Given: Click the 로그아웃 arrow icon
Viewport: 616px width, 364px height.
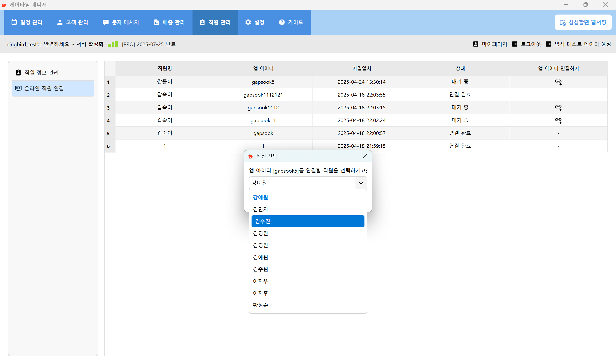Looking at the screenshot, I should [515, 44].
